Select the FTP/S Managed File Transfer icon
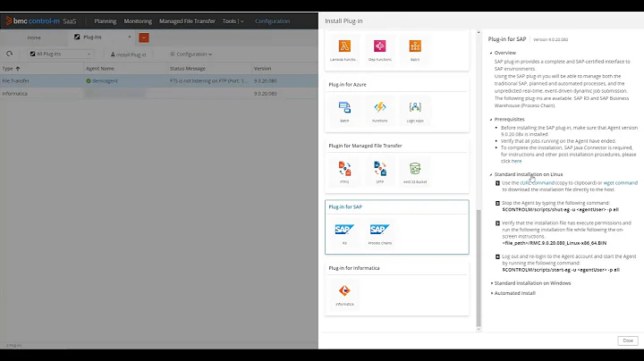This screenshot has height=361, width=644. click(x=344, y=169)
